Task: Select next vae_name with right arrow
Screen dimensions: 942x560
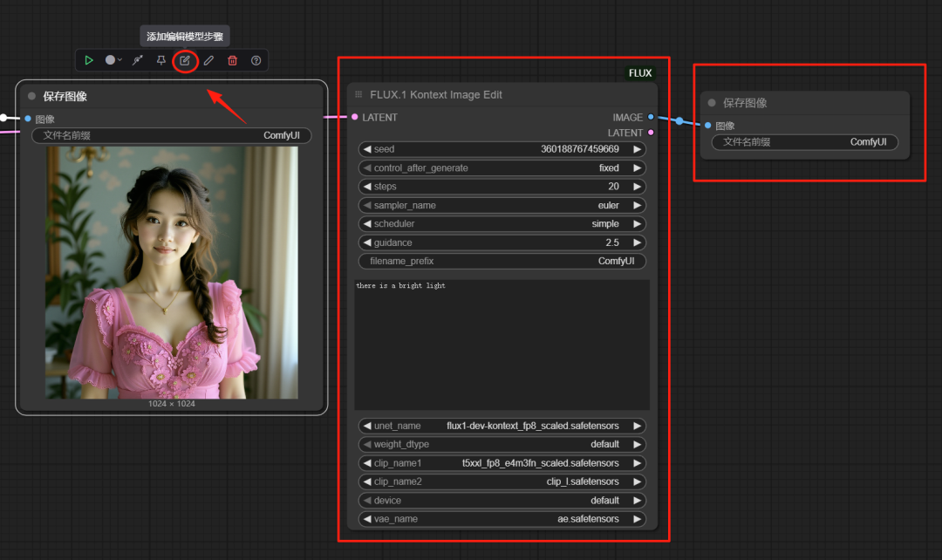Action: tap(637, 518)
